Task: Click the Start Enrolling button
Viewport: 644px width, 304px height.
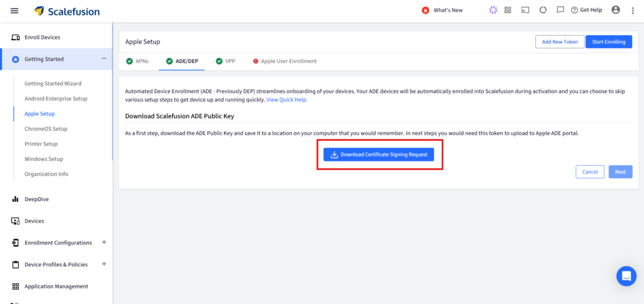Action: (x=609, y=42)
